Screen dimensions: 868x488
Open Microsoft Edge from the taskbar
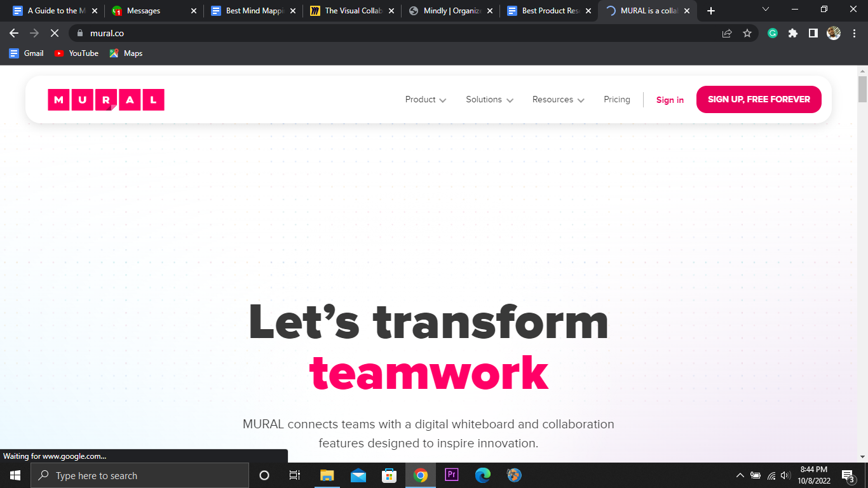[483, 475]
